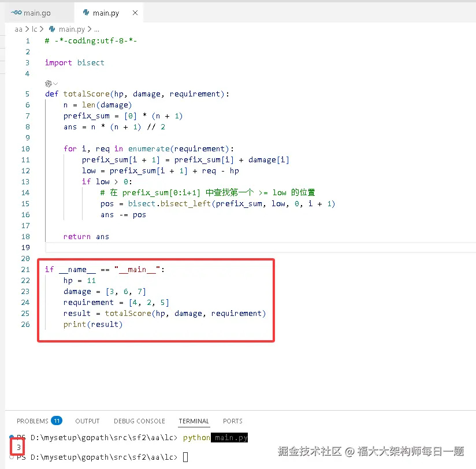This screenshot has height=469, width=476.
Task: Click line number 21 in gutter
Action: [x=25, y=270]
